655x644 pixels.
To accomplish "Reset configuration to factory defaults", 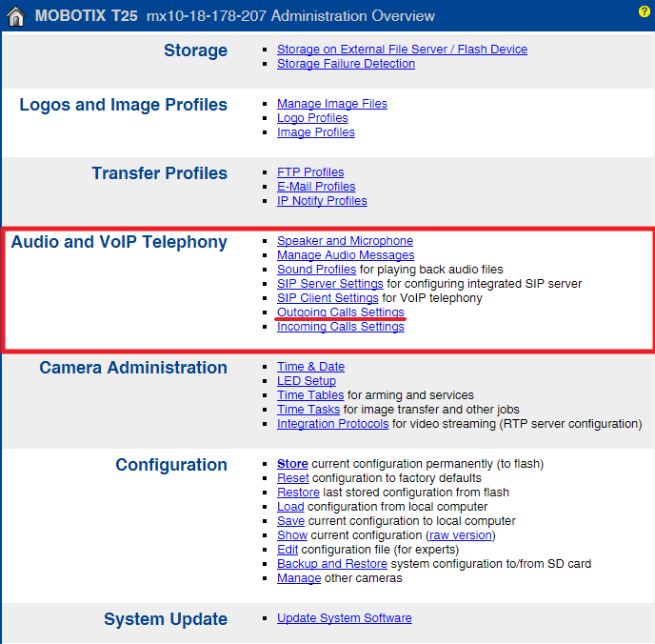I will point(292,478).
